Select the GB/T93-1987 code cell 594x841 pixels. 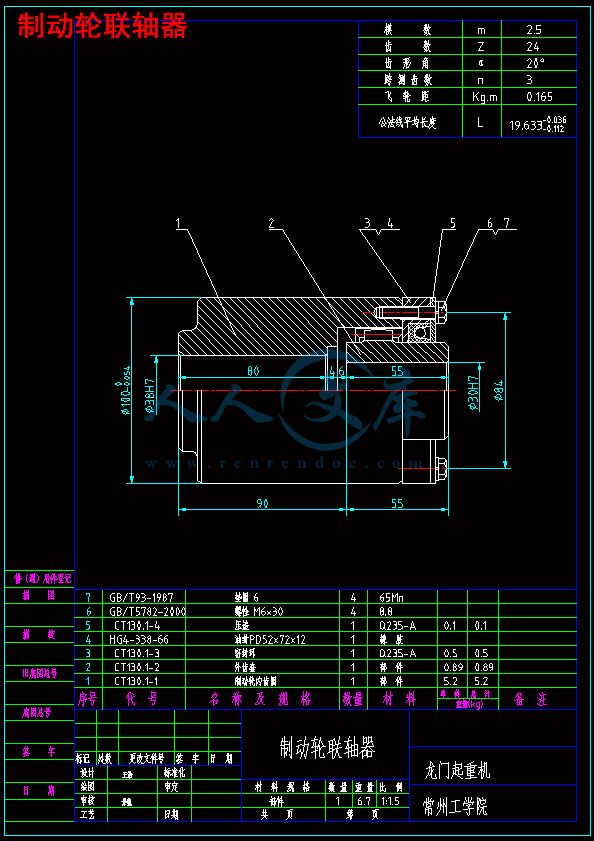click(x=139, y=597)
